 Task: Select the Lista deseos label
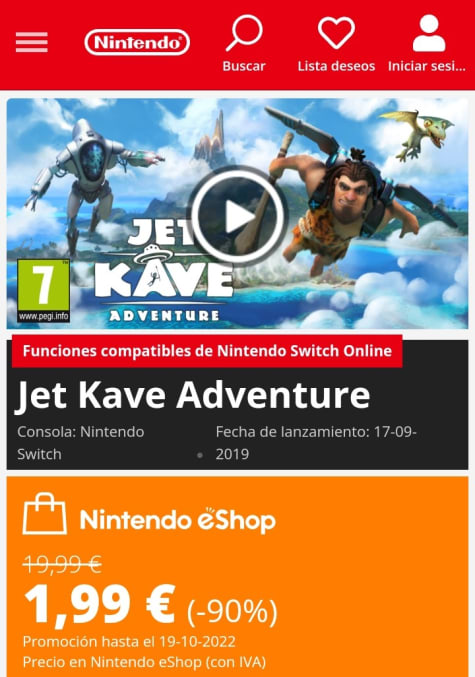pyautogui.click(x=336, y=66)
